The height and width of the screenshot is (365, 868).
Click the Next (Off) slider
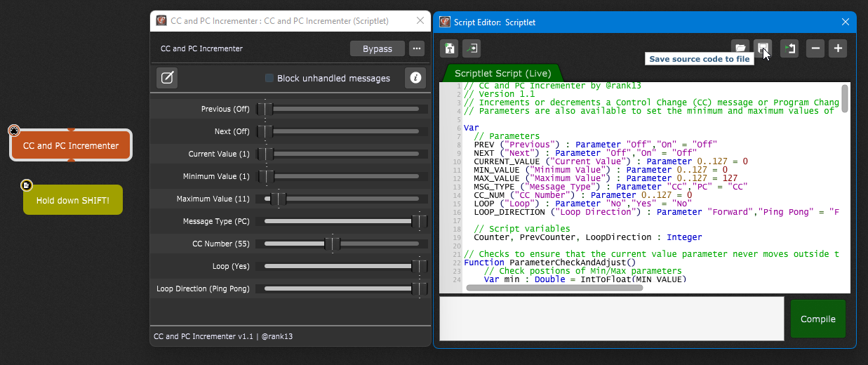pyautogui.click(x=342, y=131)
